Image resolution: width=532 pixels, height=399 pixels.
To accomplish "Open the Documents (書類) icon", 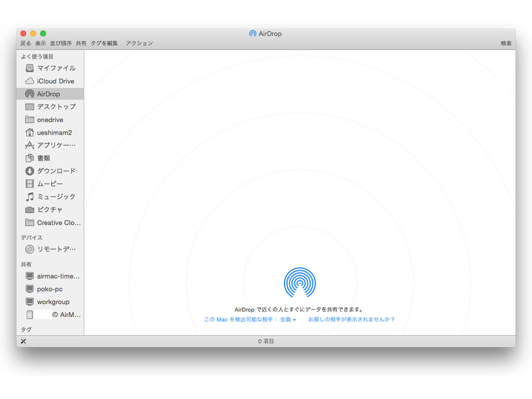I will point(30,158).
